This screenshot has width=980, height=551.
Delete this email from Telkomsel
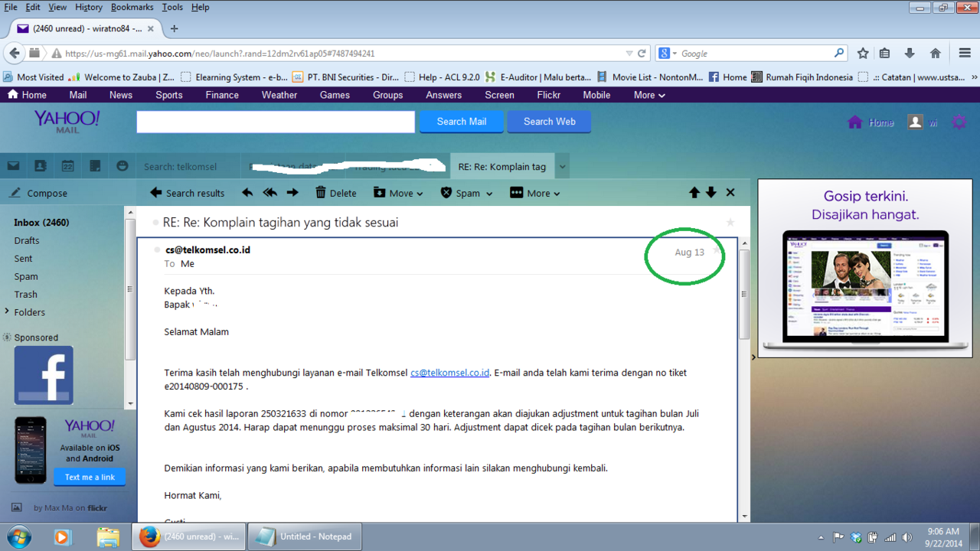tap(335, 193)
